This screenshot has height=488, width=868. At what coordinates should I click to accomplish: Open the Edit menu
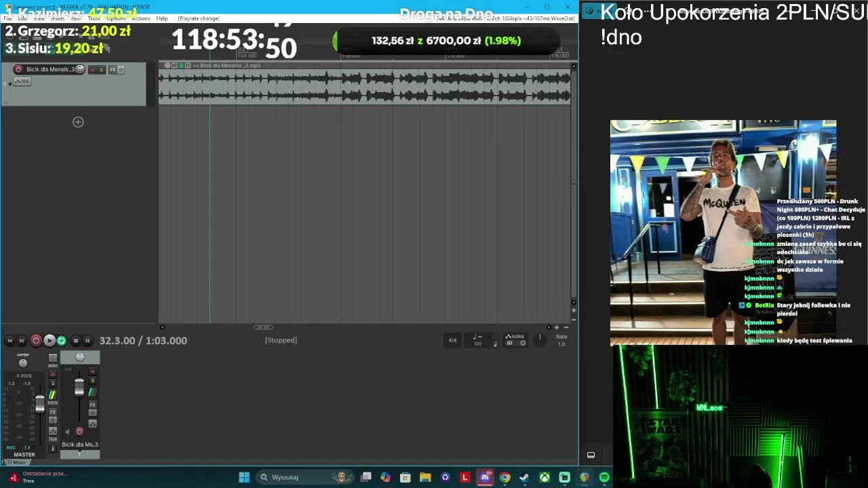coord(22,18)
